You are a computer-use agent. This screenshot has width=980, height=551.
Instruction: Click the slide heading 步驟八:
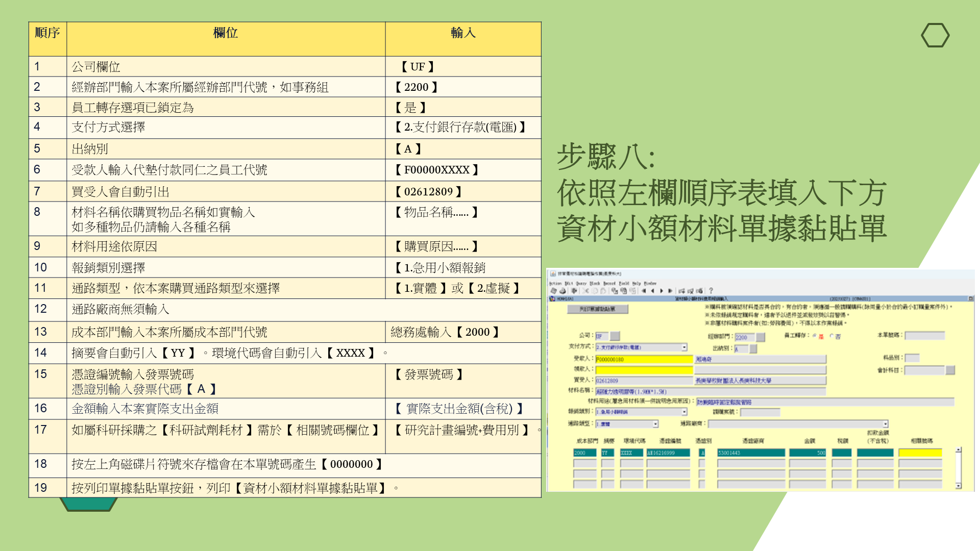(x=606, y=156)
